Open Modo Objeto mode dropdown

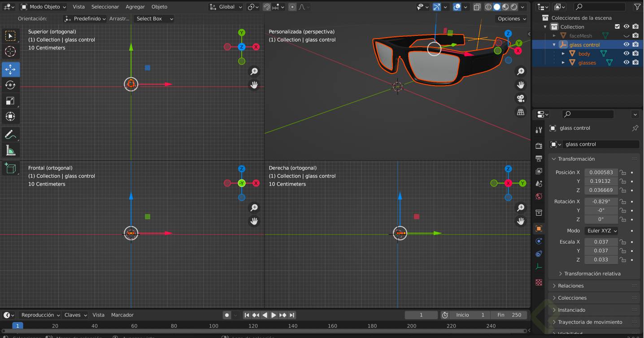pyautogui.click(x=44, y=7)
